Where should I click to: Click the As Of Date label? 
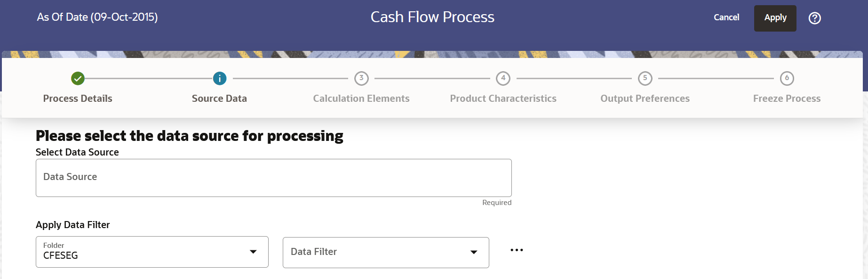(97, 17)
